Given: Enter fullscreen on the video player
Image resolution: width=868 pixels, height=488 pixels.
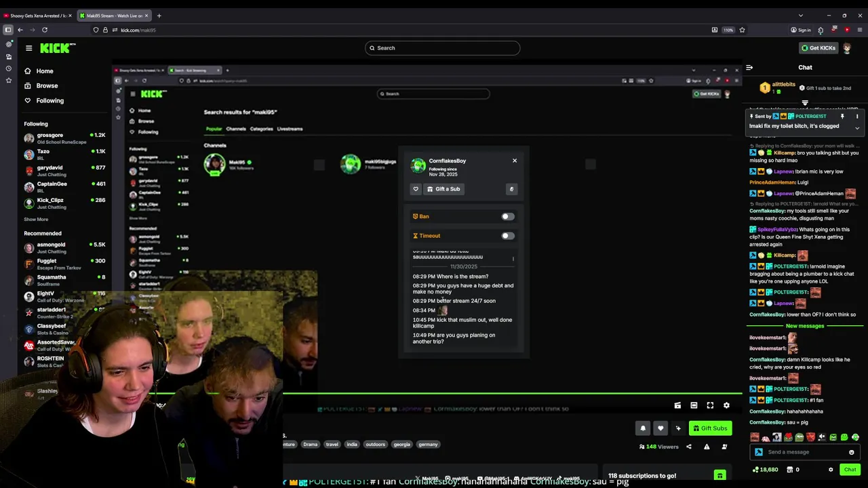Looking at the screenshot, I should coord(710,405).
